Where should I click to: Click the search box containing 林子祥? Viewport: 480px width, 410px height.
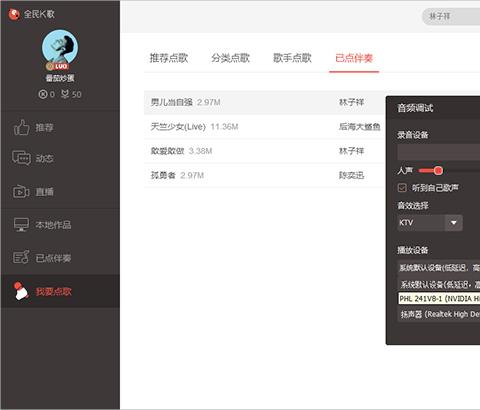pyautogui.click(x=451, y=16)
